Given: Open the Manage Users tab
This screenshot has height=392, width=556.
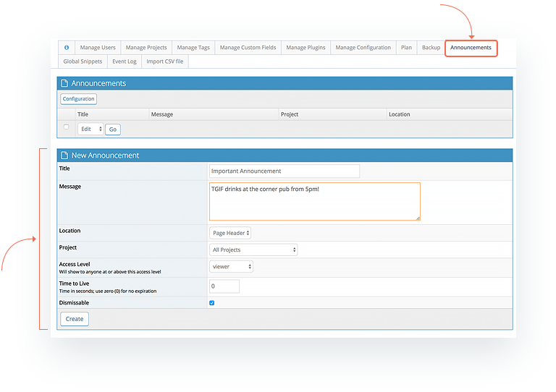Looking at the screenshot, I should point(98,48).
